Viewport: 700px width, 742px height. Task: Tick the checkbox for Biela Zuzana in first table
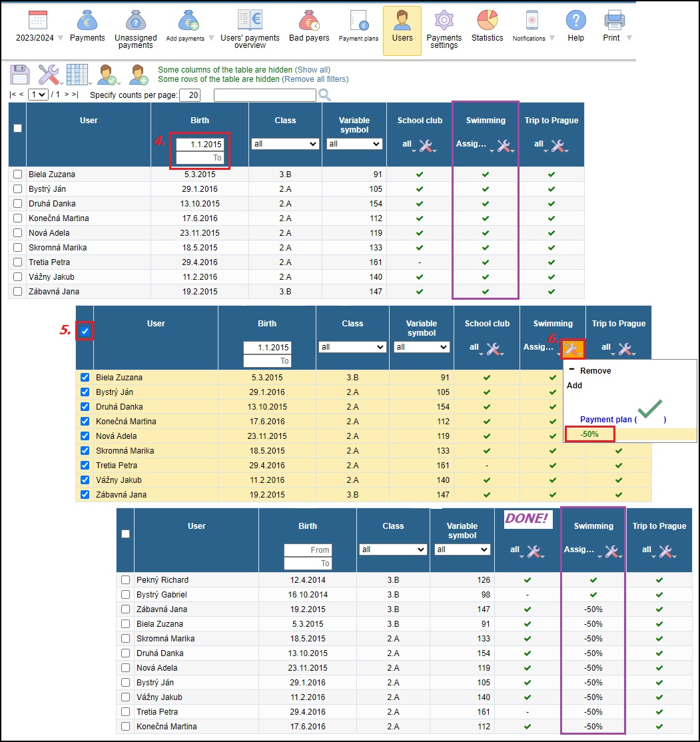(x=17, y=174)
